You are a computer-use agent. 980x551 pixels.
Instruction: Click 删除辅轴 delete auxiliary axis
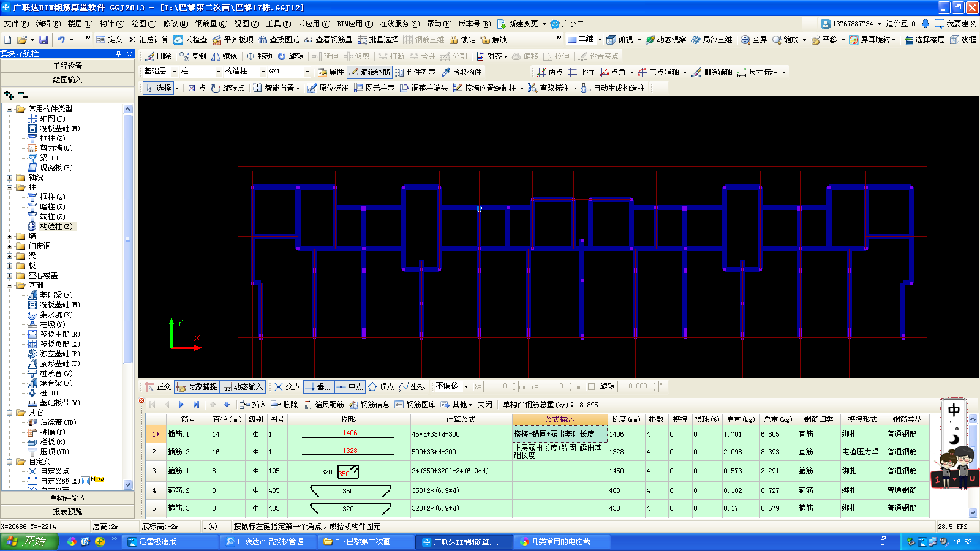[x=712, y=72]
